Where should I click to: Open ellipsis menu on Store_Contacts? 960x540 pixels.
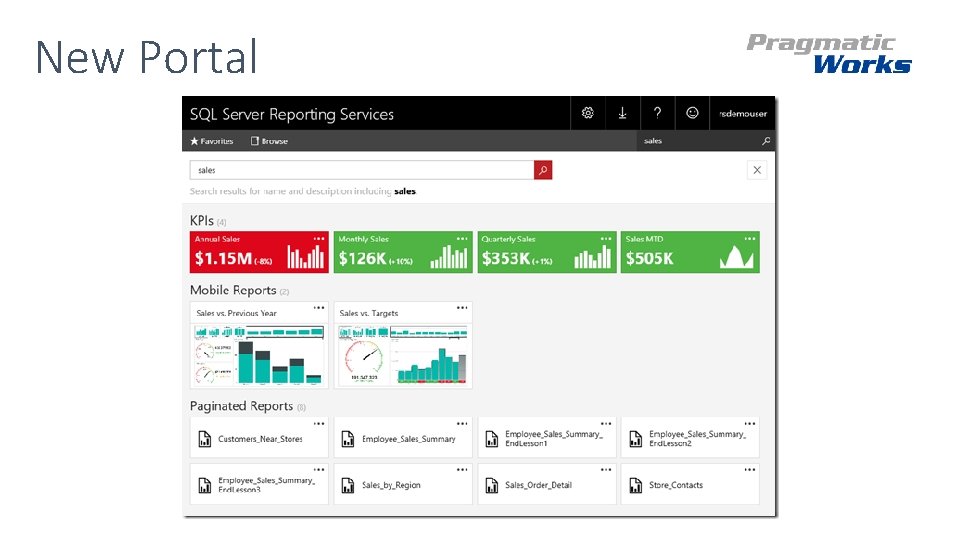pos(750,470)
